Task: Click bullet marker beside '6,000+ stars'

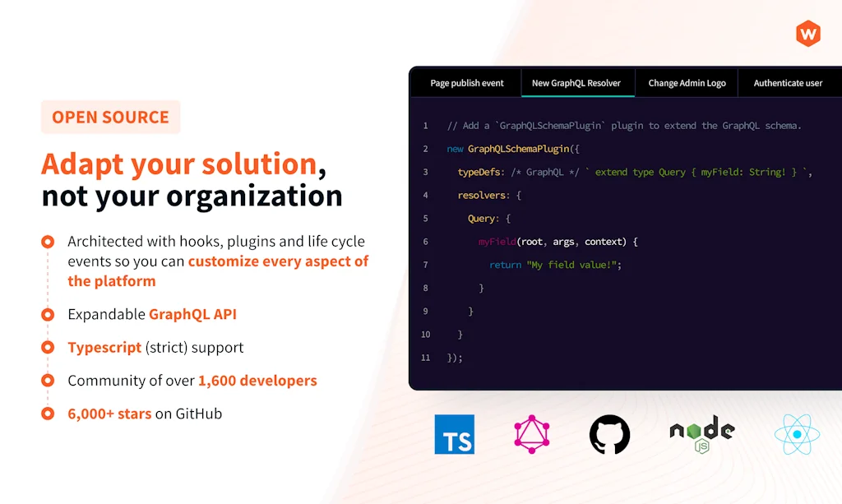Action: (x=48, y=414)
